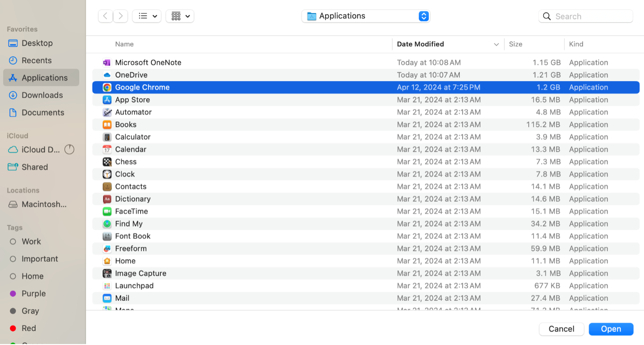
Task: Open the Applications location popup
Action: pyautogui.click(x=366, y=16)
